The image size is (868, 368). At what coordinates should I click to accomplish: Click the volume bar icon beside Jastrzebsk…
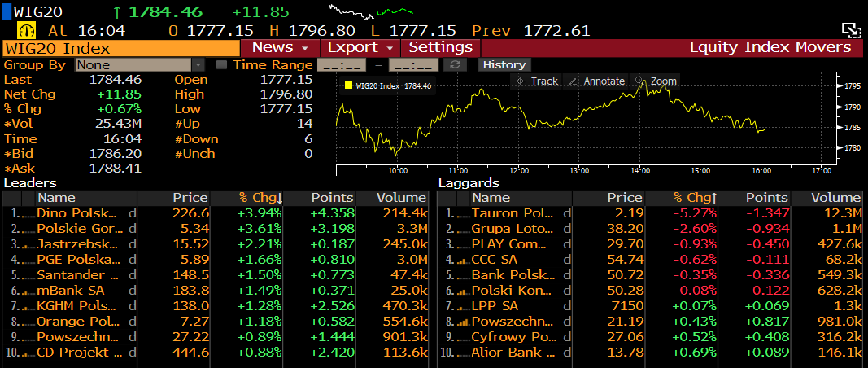click(29, 244)
